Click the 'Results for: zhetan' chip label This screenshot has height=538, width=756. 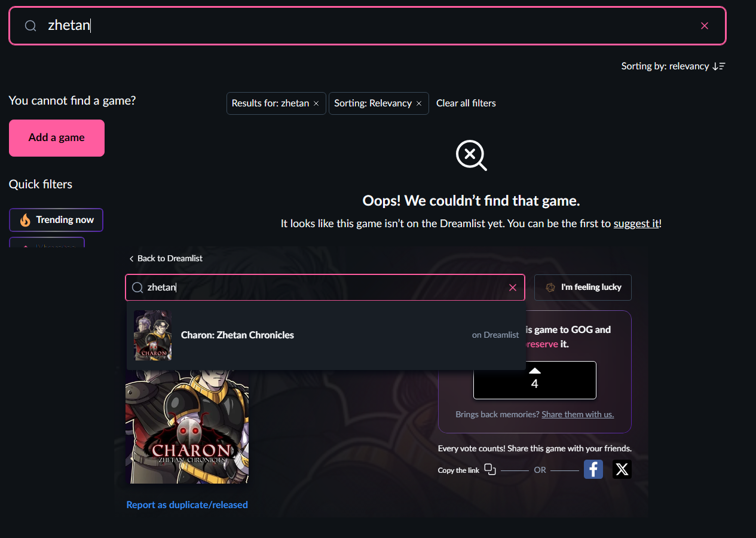click(x=270, y=103)
